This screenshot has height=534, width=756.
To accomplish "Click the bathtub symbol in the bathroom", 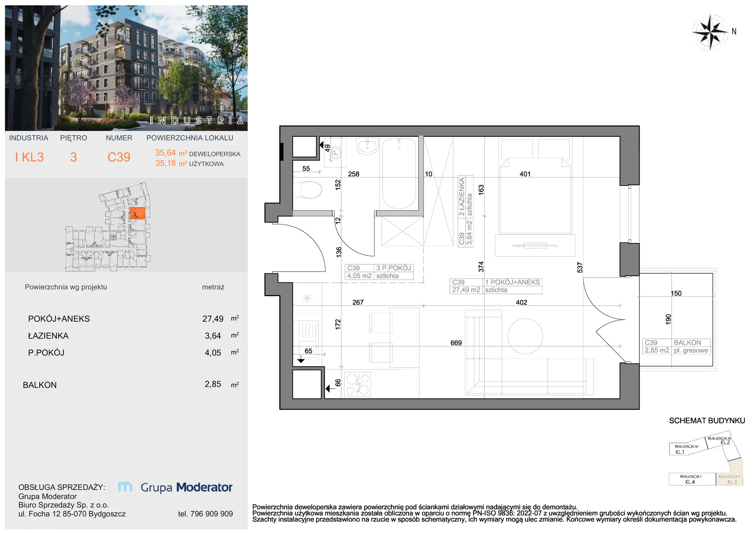I will click(x=399, y=173).
